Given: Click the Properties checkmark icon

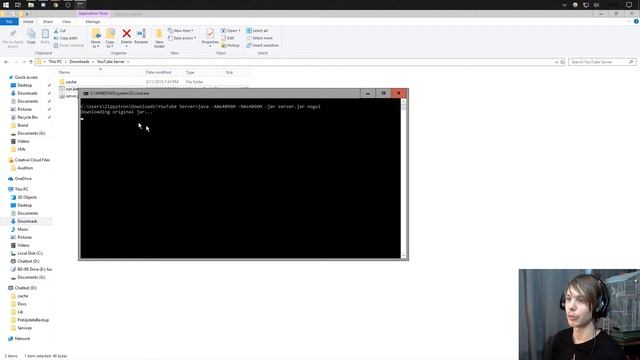Looking at the screenshot, I should point(210,34).
